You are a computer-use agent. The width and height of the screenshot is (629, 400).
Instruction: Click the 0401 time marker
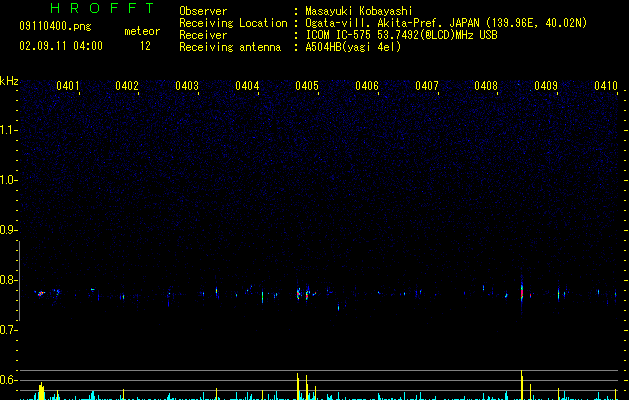(x=67, y=86)
